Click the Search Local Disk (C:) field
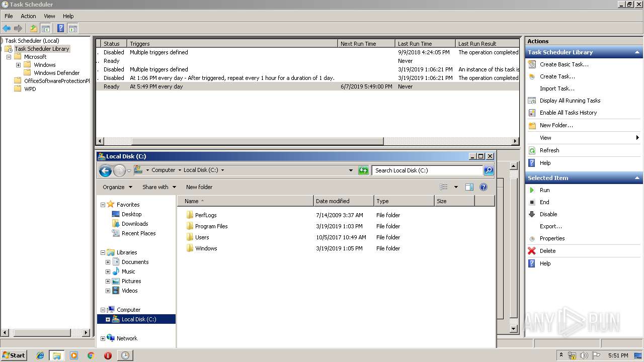Image resolution: width=644 pixels, height=362 pixels. [x=428, y=170]
